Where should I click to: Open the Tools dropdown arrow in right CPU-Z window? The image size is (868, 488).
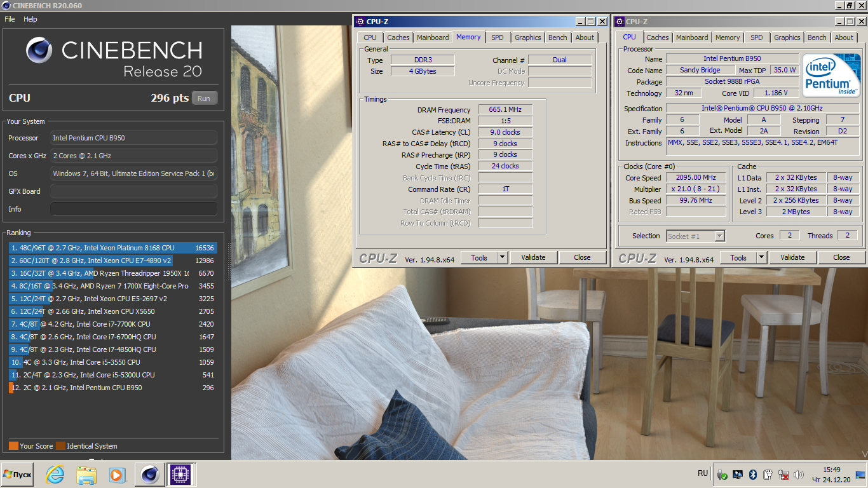click(x=761, y=257)
